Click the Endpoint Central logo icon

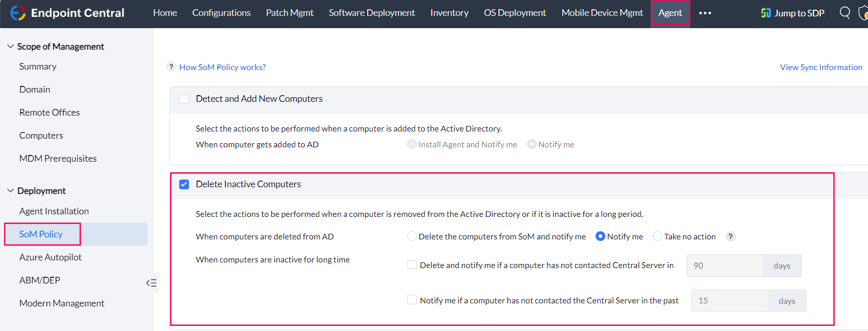click(18, 13)
